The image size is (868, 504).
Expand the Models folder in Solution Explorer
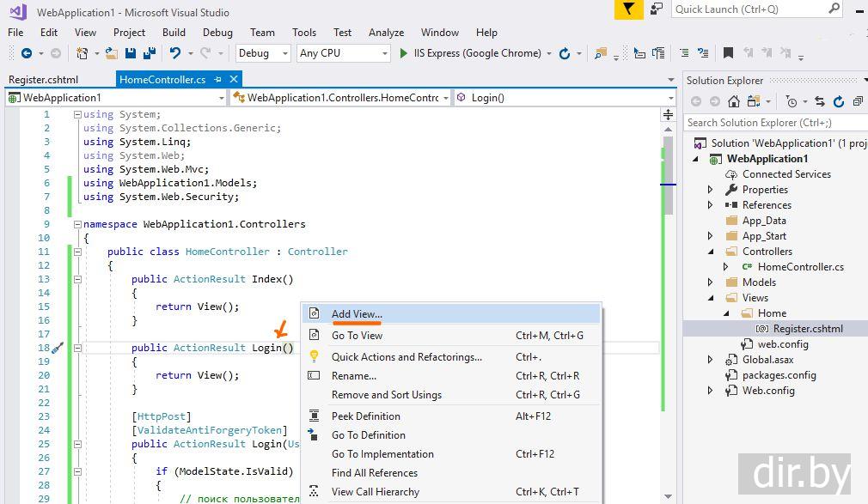point(711,282)
